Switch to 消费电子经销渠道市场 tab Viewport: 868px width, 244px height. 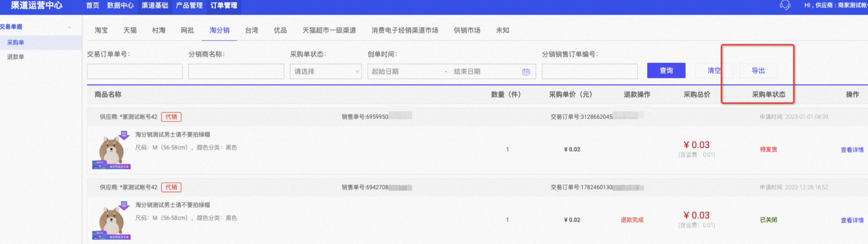(x=405, y=30)
